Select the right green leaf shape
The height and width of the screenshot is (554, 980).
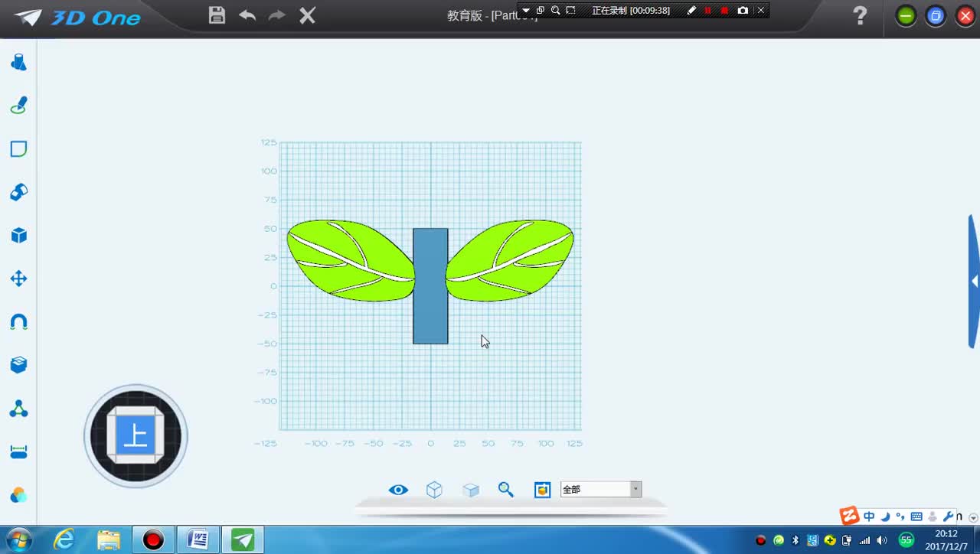[x=510, y=260]
